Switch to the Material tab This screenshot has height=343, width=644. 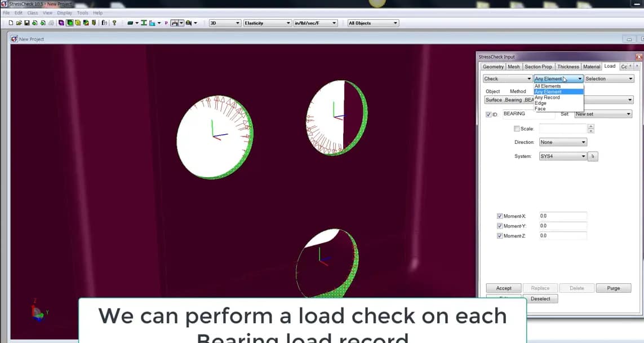(591, 67)
